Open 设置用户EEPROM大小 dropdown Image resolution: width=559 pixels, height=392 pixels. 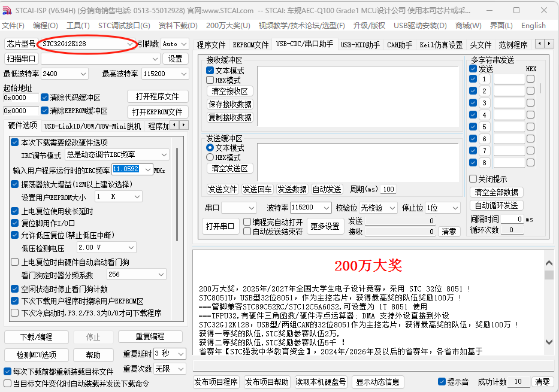(x=137, y=196)
